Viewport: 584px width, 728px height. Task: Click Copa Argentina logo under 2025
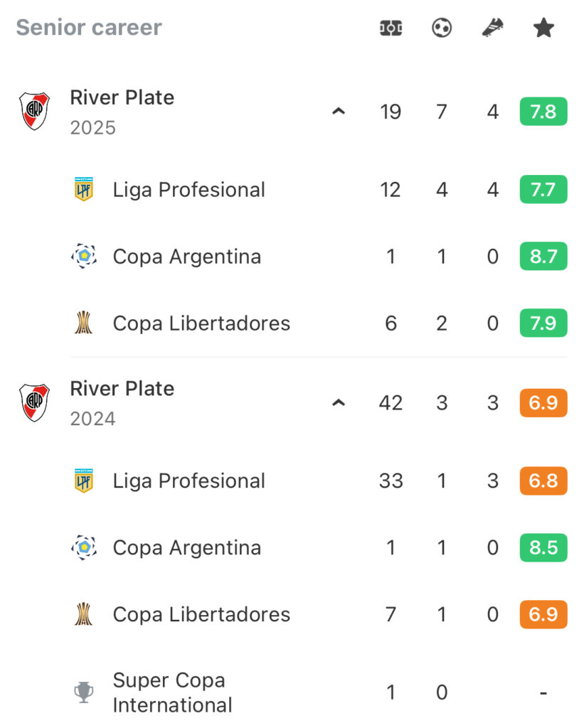[x=84, y=256]
